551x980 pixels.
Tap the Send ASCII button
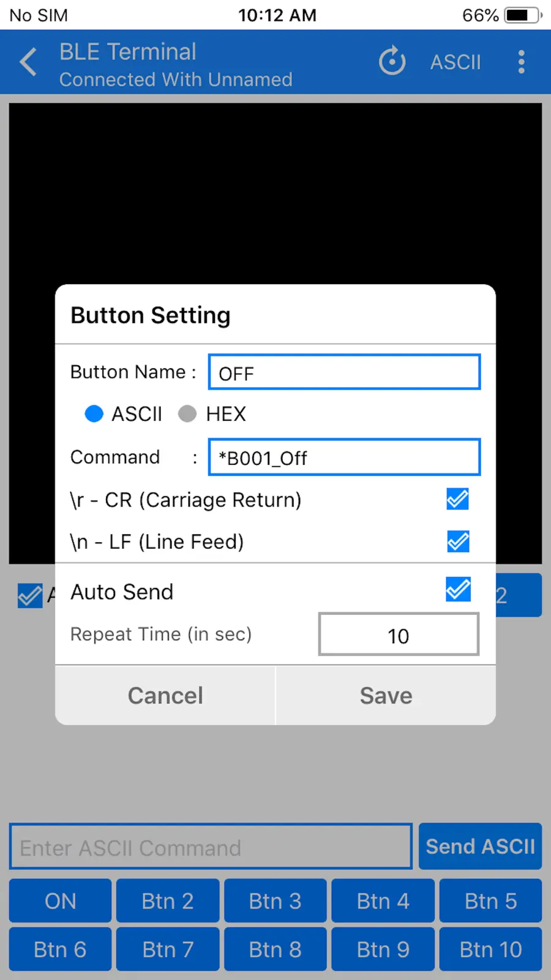pos(481,846)
